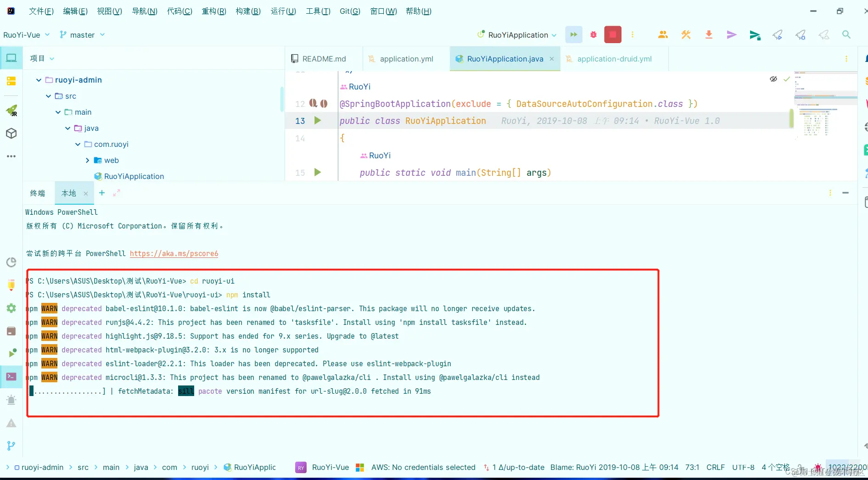
Task: Open the aka.ms/pscore6 link
Action: [x=174, y=253]
